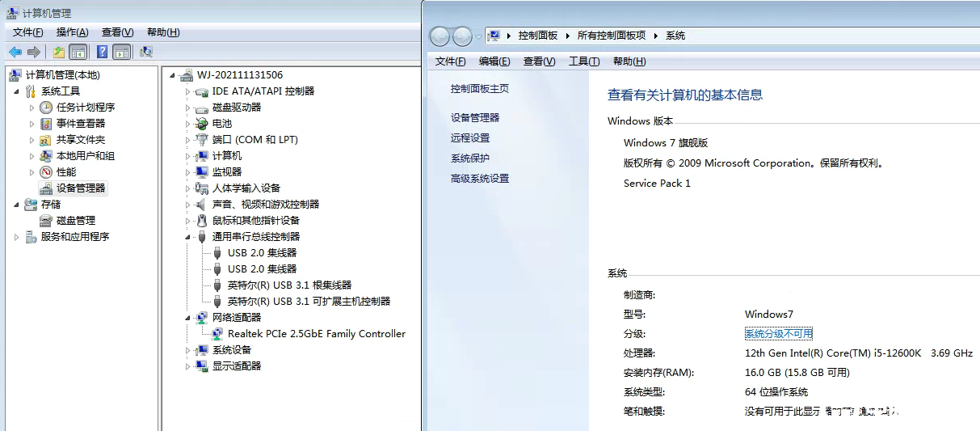Viewport: 980px width, 431px height.
Task: Click Back button in System window
Action: pos(440,36)
